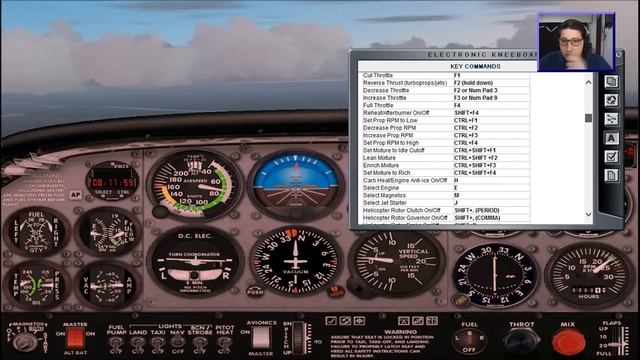Open the kneeboard tab with the headset icon

(x=611, y=100)
